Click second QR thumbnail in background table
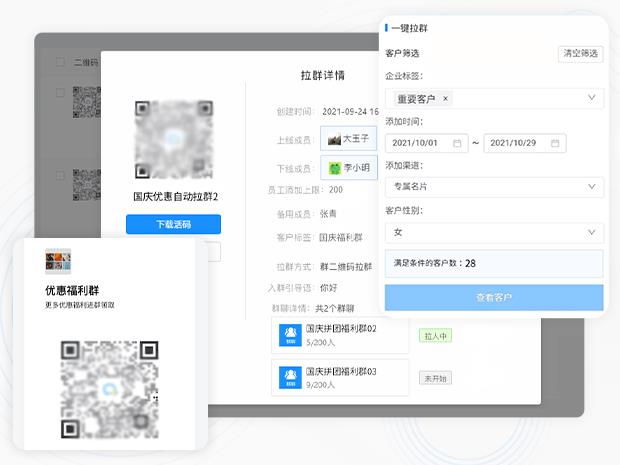Image resolution: width=620 pixels, height=465 pixels. point(87,185)
